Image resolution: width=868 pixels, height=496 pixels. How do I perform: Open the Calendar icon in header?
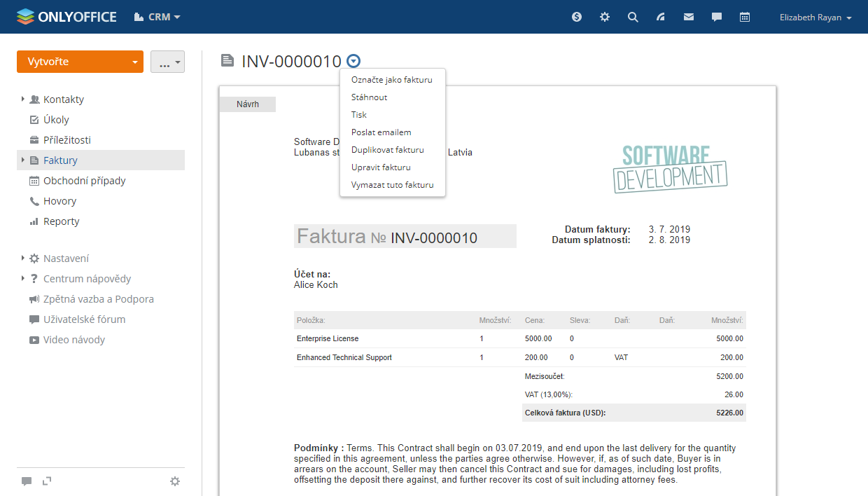745,17
